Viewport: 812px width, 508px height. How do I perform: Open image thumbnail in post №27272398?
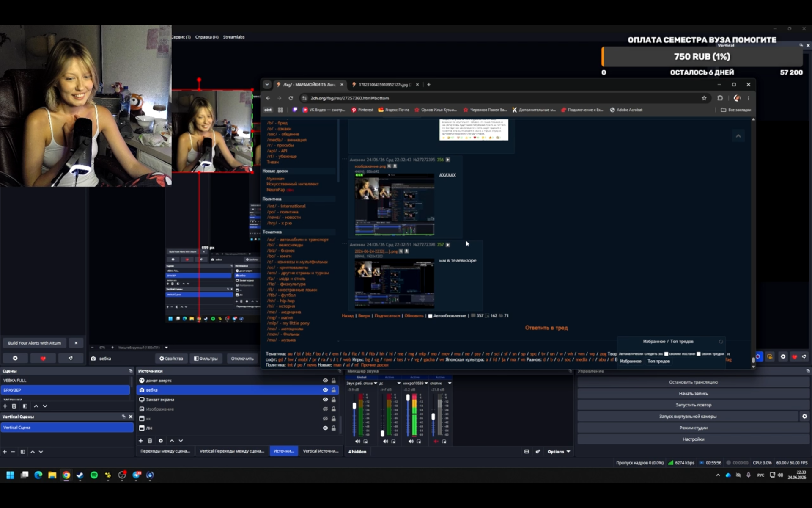(x=395, y=283)
